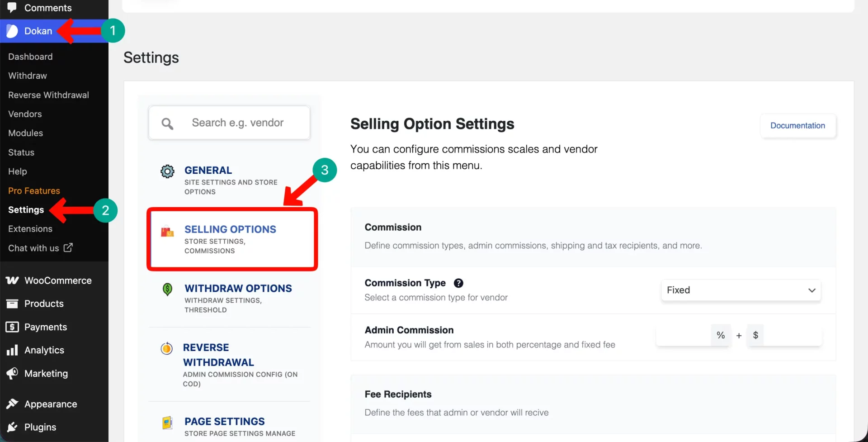Select the General settings tab

point(230,180)
